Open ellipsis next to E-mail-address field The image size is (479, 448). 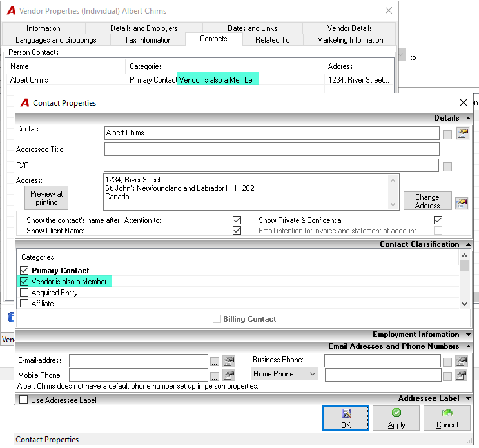[215, 362]
